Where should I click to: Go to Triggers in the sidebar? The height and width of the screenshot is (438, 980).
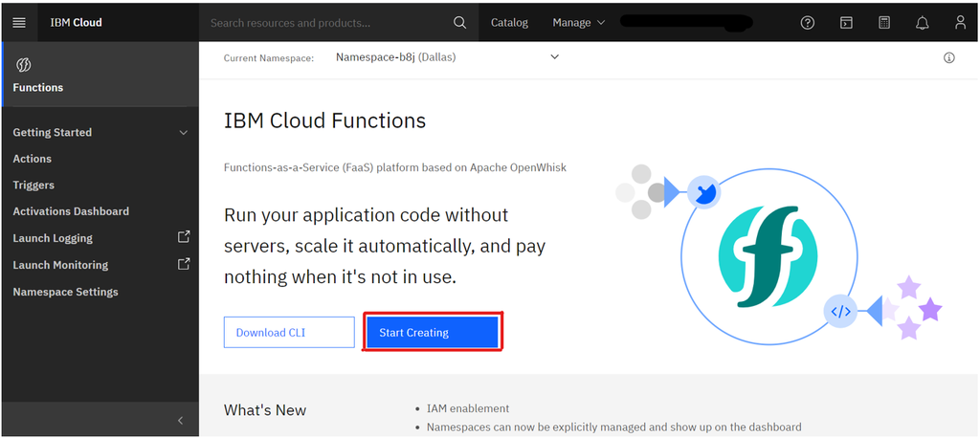[x=33, y=185]
